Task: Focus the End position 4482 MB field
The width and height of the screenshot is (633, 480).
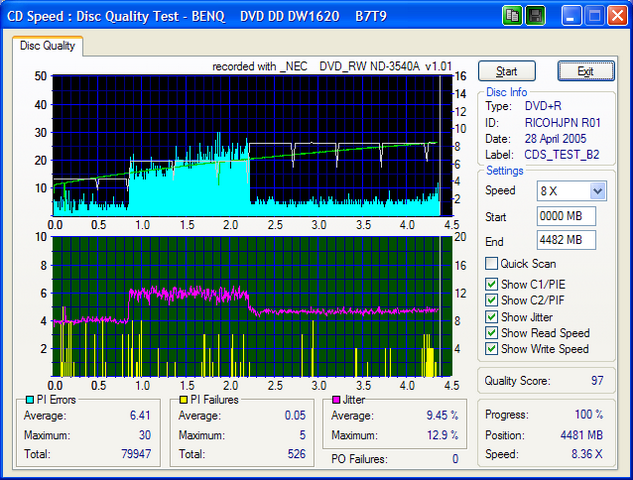Action: (566, 240)
